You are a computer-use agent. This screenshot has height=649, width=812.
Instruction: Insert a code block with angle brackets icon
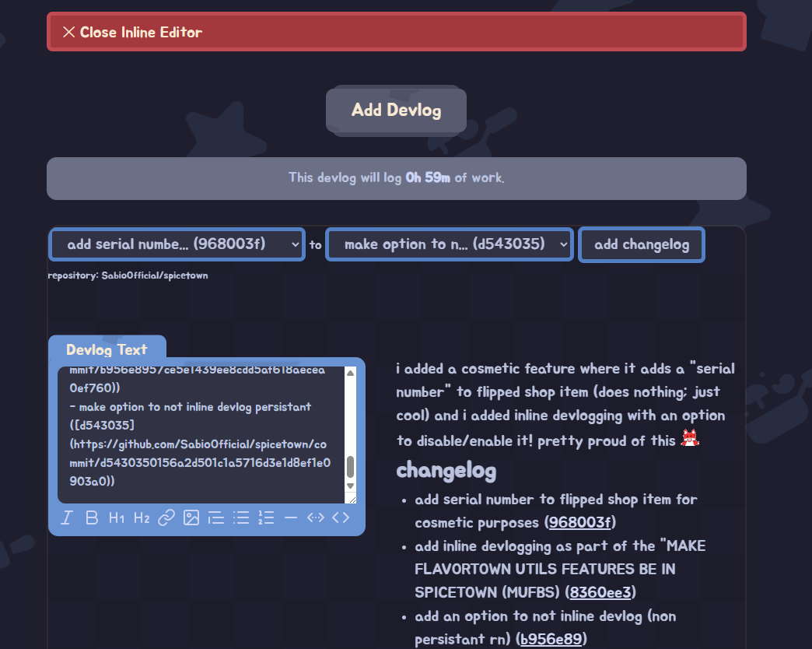pos(341,518)
